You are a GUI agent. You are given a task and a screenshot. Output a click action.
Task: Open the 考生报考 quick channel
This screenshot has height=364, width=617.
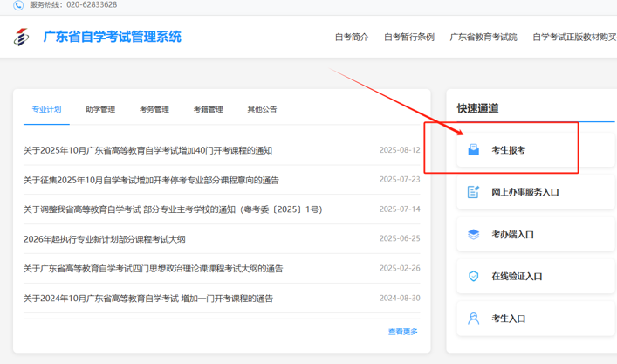536,150
